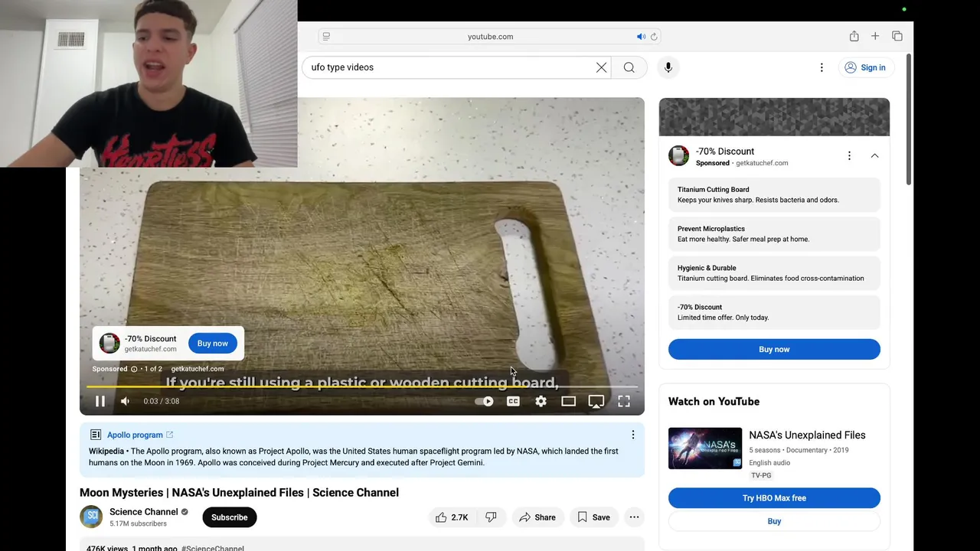
Task: Open the sidebar ad's three-dot options menu
Action: (x=849, y=156)
